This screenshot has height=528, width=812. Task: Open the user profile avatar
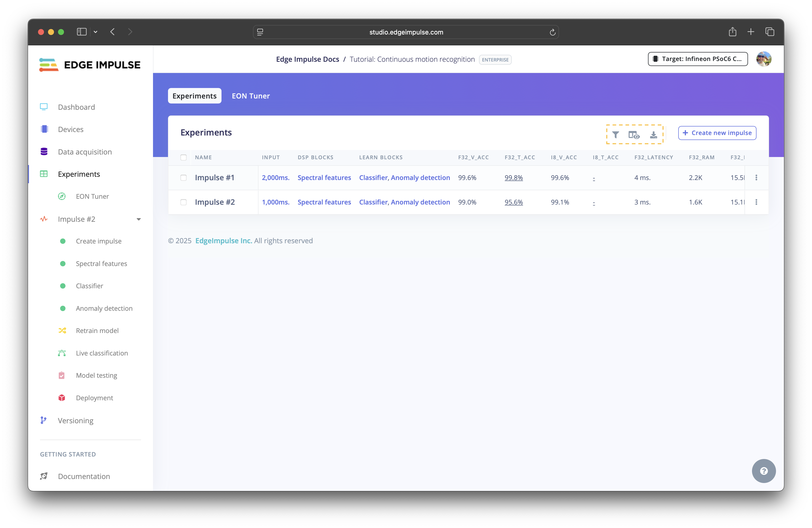point(763,59)
